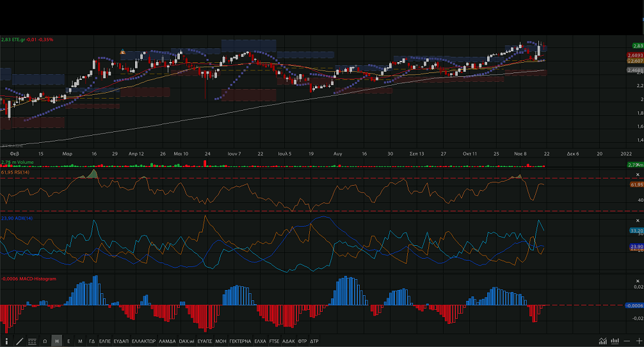The image size is (644, 347).
Task: Switch to the ΕΥΔΑΠ symbol
Action: tap(121, 341)
